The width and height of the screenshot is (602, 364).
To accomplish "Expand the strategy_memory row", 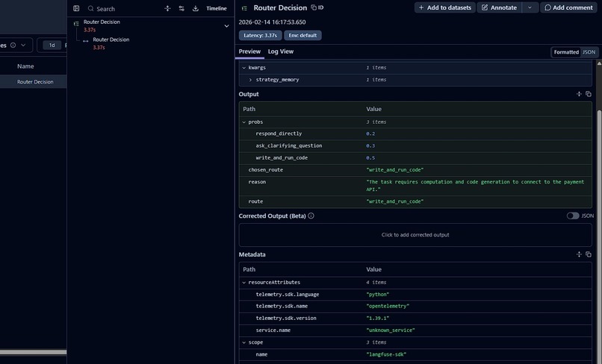I will coord(250,80).
